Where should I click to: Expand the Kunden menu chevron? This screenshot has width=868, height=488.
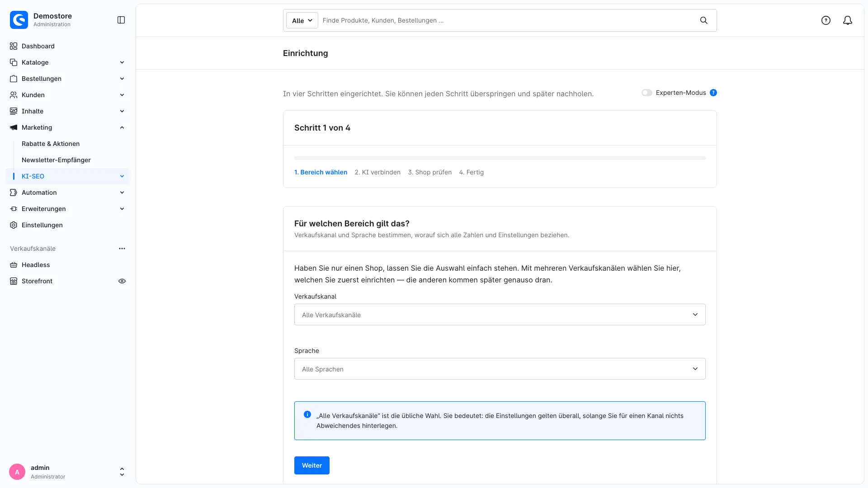click(122, 95)
